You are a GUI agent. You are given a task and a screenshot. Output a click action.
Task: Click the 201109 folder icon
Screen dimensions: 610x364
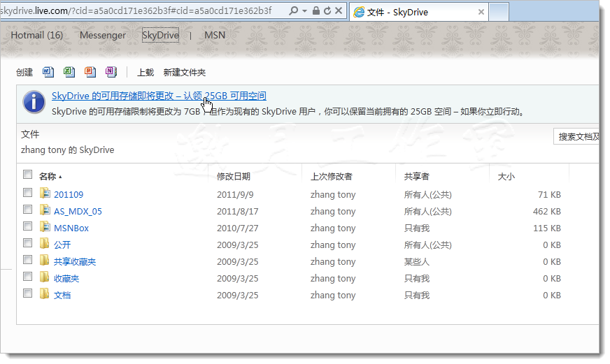pos(45,193)
